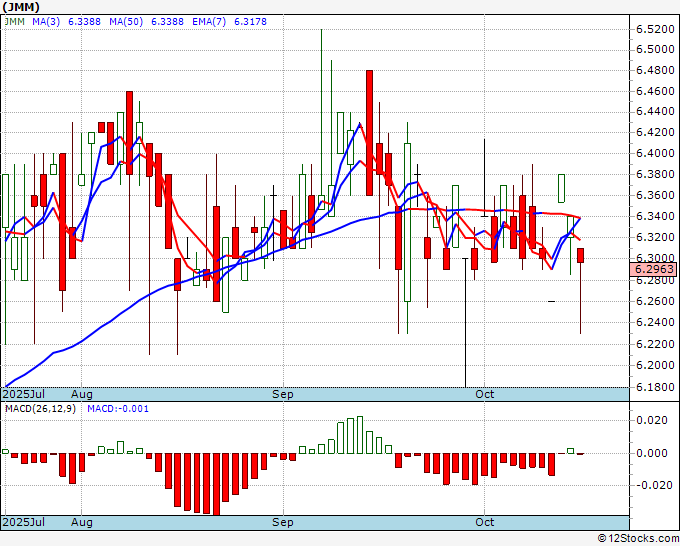
Task: Select Oct on the MACD panel axis
Action: pos(484,522)
